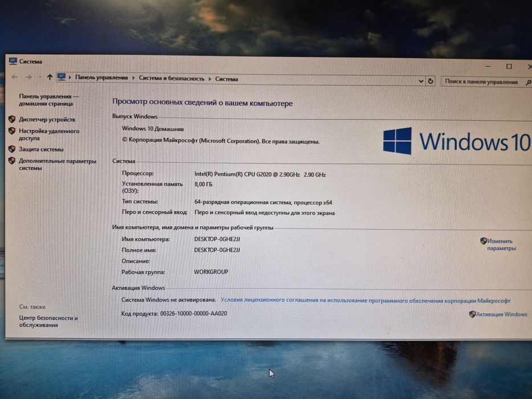Image resolution: width=532 pixels, height=399 pixels.
Task: Open 'Дополнительные параметры системы' link
Action: pyautogui.click(x=58, y=164)
